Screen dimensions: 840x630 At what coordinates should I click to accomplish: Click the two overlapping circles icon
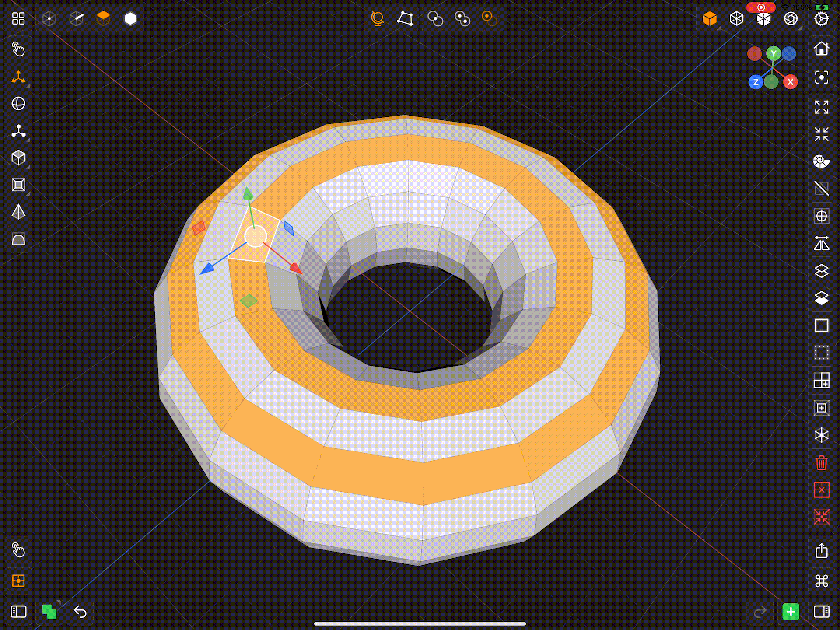coord(435,18)
